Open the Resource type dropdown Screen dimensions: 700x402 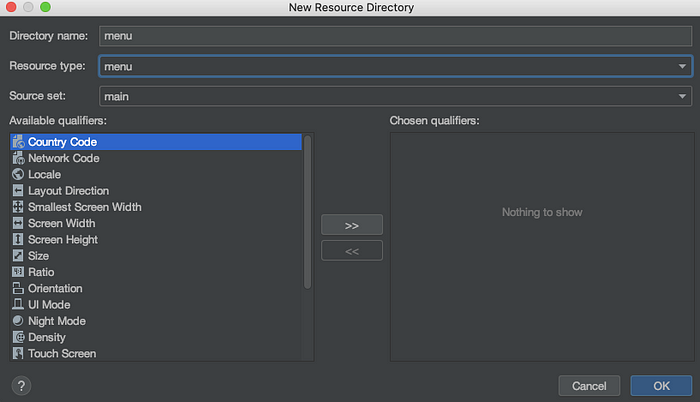[396, 66]
